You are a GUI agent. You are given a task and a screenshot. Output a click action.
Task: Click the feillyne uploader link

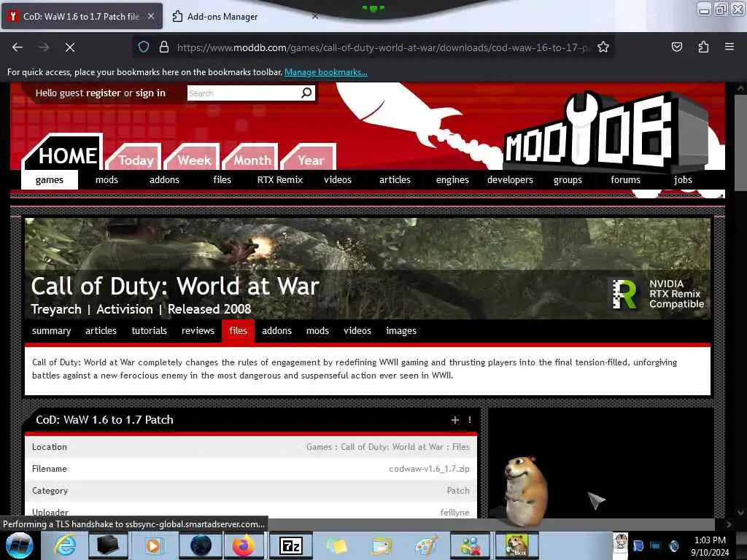click(454, 513)
